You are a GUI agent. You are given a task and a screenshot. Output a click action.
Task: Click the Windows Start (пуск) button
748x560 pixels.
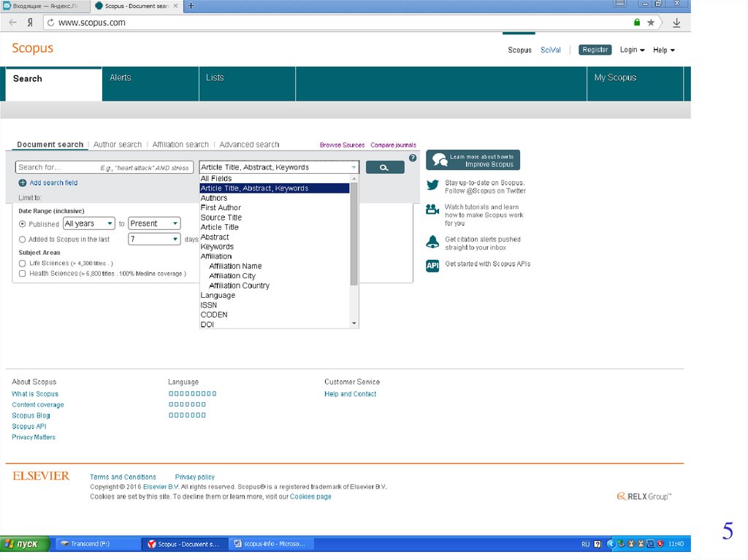[25, 544]
